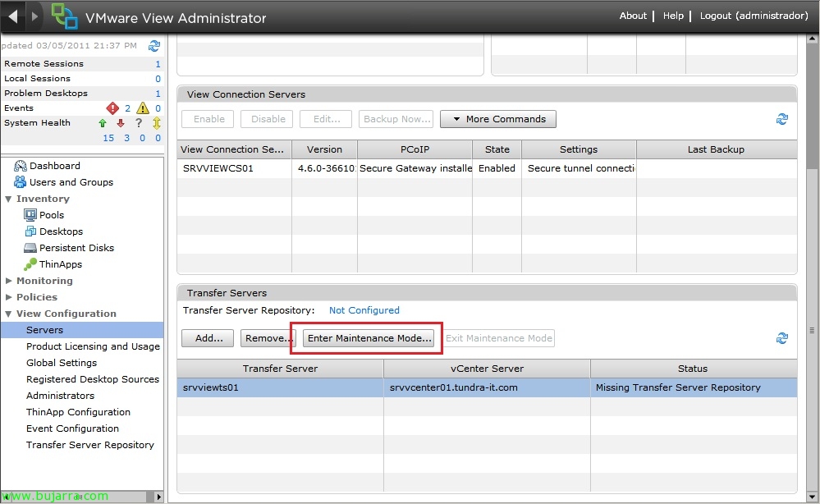Click Exit Maintenance Mode button

499,338
